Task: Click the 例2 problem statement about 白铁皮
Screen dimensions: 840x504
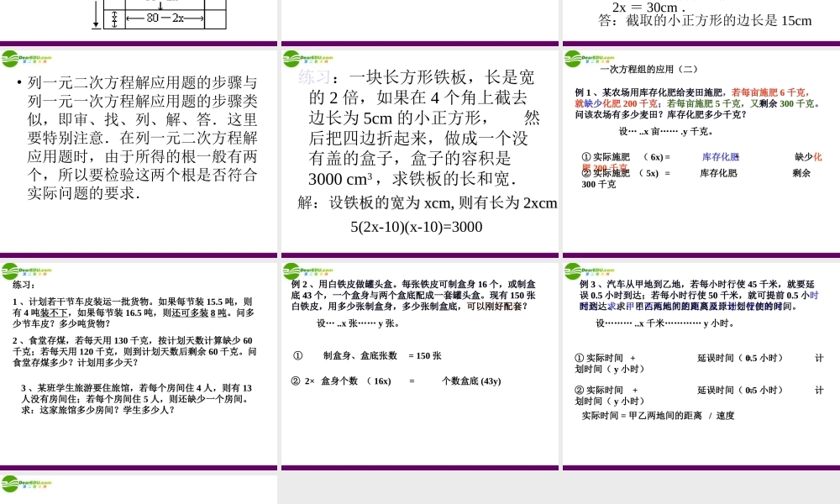Action: point(413,295)
